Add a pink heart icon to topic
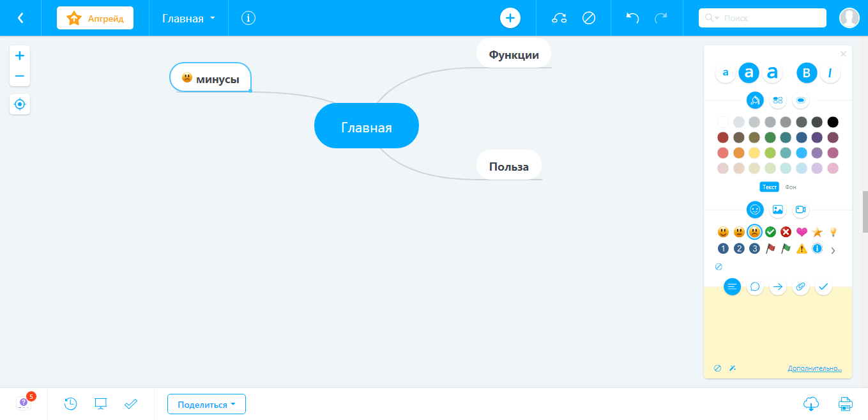868x420 pixels. click(802, 232)
